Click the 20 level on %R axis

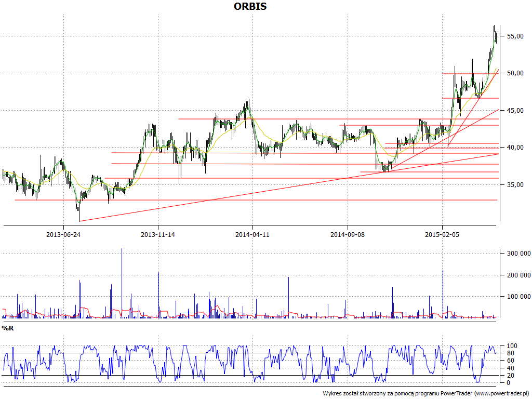(512, 376)
